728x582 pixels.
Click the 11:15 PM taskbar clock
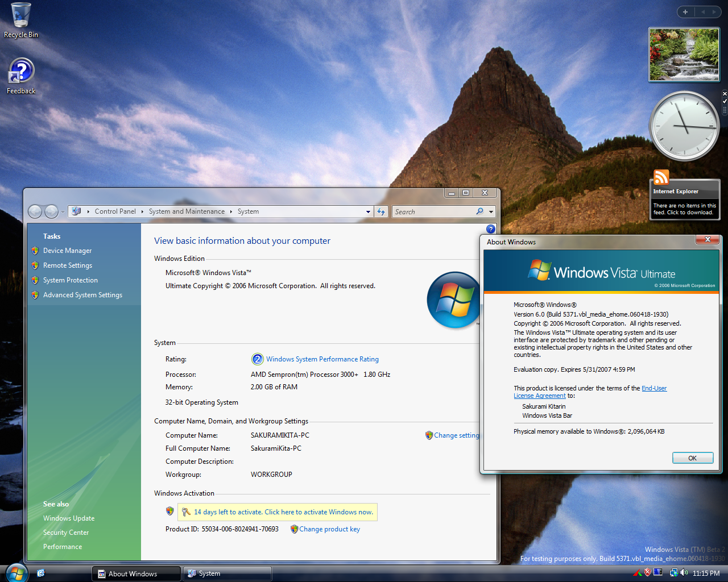pos(706,573)
